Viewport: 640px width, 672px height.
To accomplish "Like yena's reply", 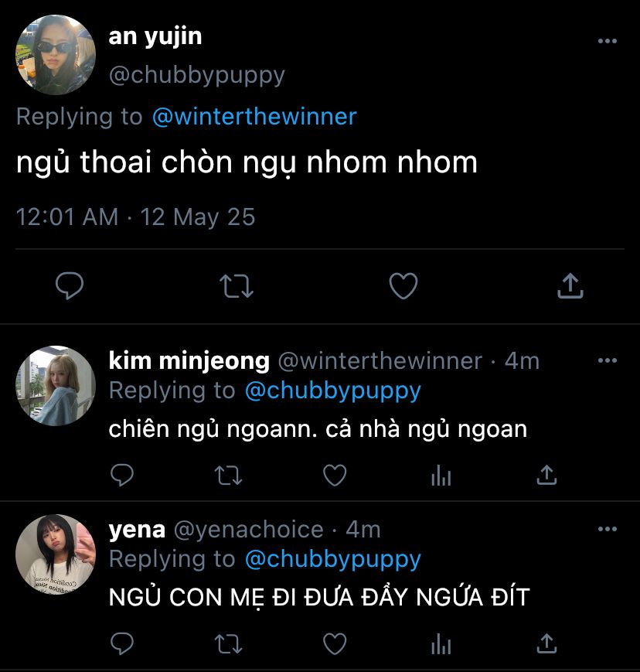I will coord(335,643).
